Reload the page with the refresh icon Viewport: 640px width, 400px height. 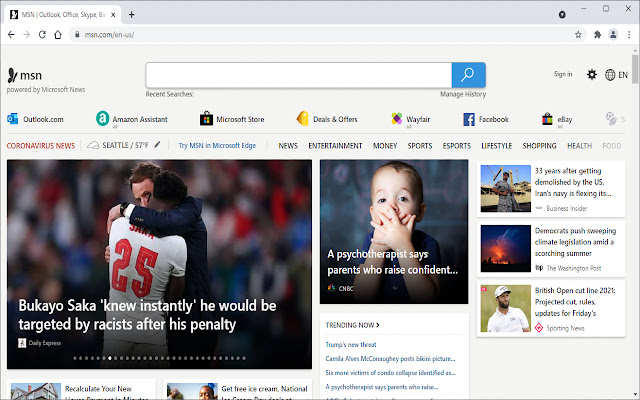pyautogui.click(x=42, y=35)
